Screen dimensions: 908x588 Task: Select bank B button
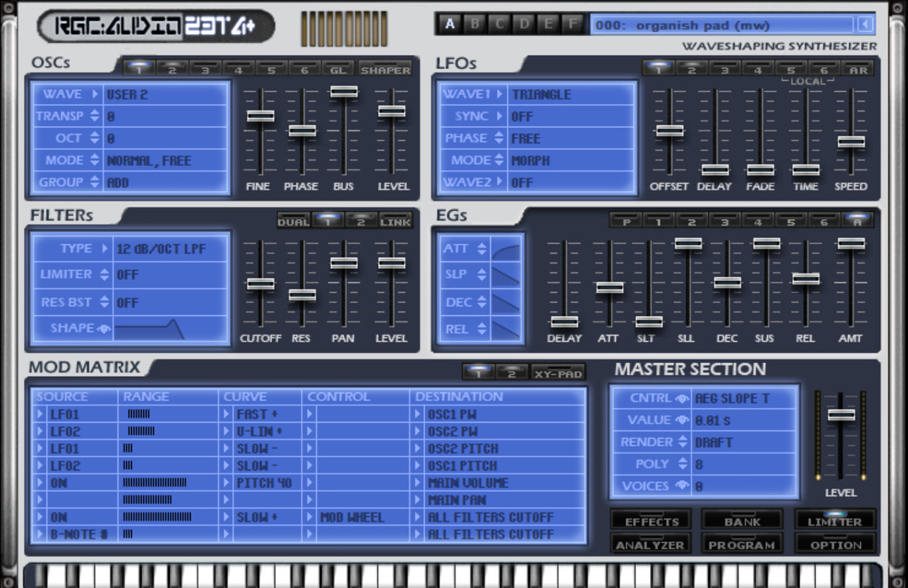click(475, 24)
